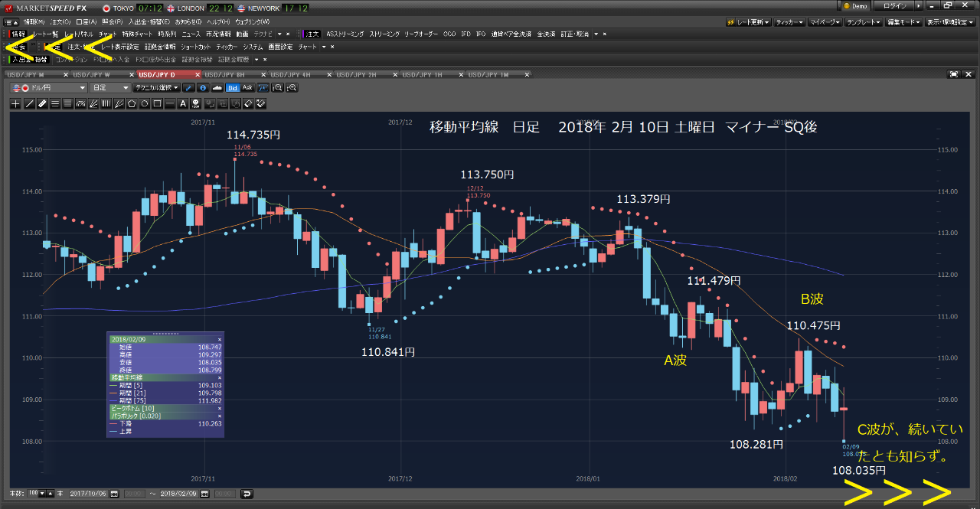
Task: Close the 移動平均線 section in the legend
Action: click(219, 377)
